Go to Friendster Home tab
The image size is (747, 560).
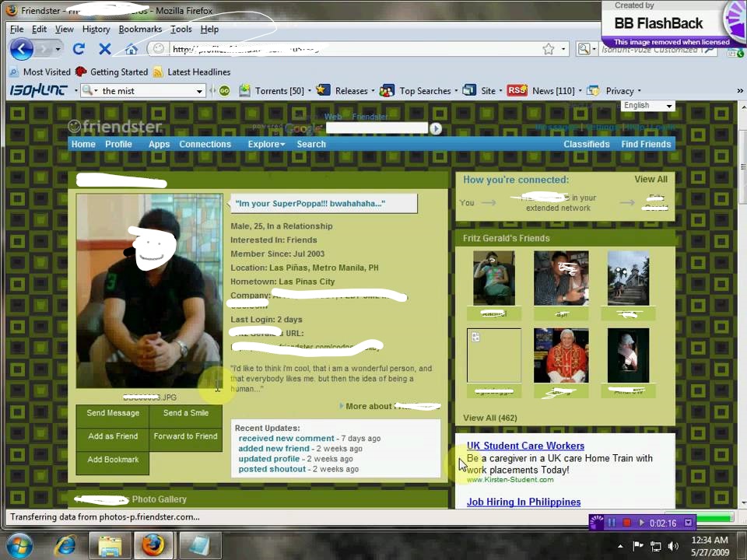tap(83, 144)
